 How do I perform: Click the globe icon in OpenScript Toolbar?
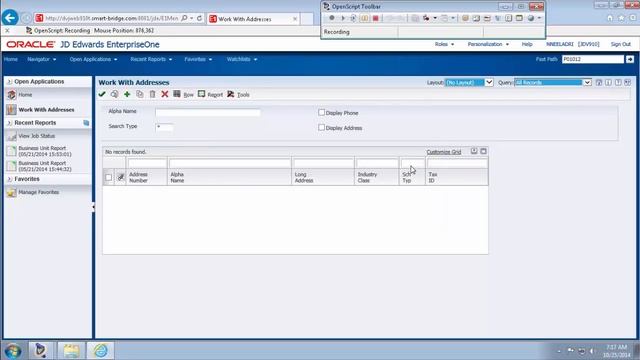pos(531,18)
